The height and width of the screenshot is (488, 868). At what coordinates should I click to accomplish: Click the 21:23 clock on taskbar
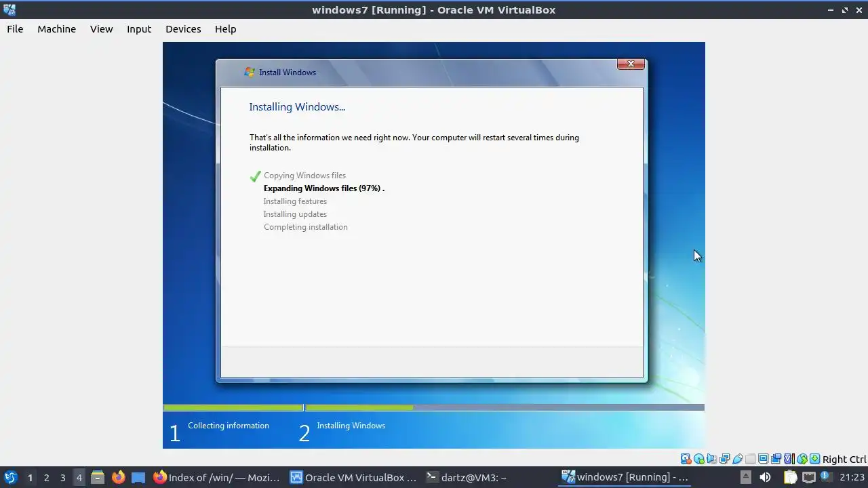click(x=852, y=477)
